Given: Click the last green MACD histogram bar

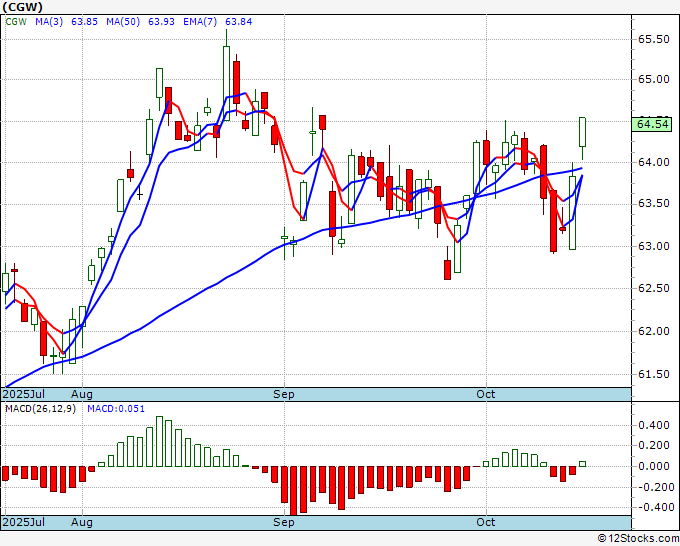Looking at the screenshot, I should coord(582,464).
